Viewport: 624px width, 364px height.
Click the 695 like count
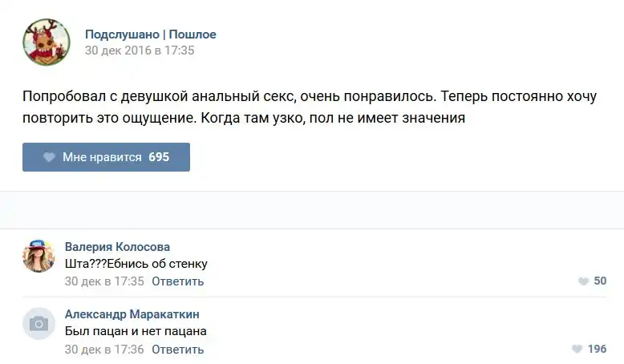point(159,157)
